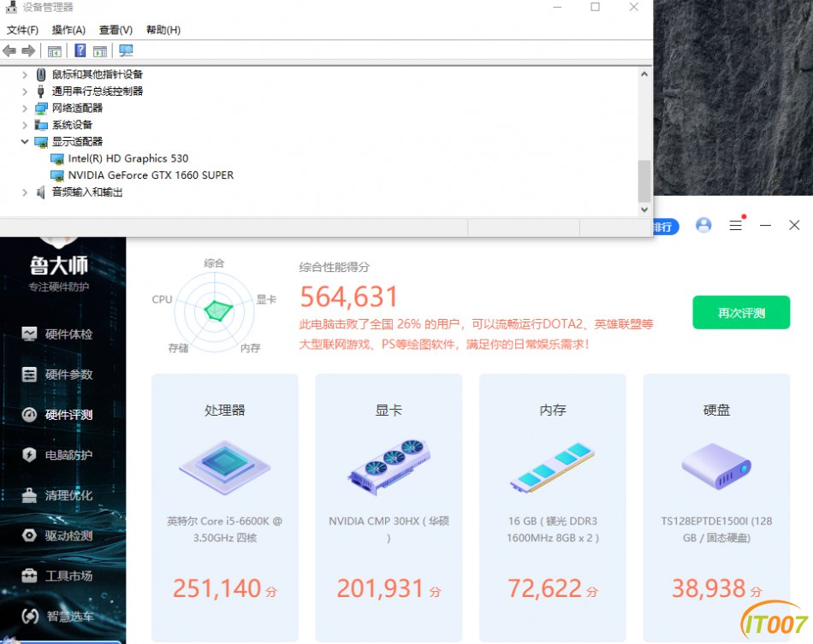813x644 pixels.
Task: Open the 文件(F) menu
Action: point(22,30)
